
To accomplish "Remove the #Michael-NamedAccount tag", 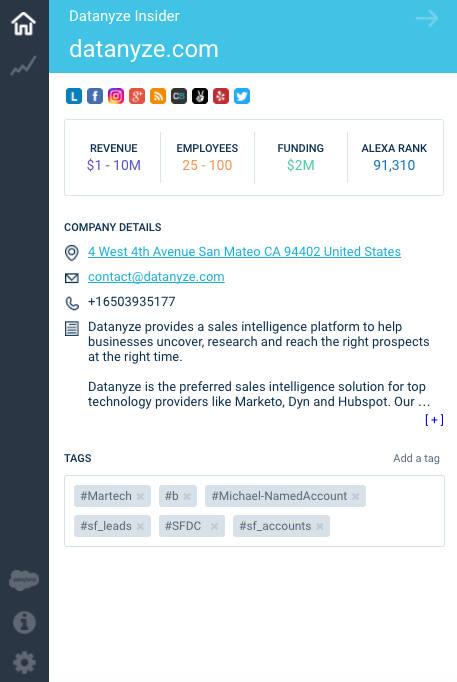I will (355, 496).
